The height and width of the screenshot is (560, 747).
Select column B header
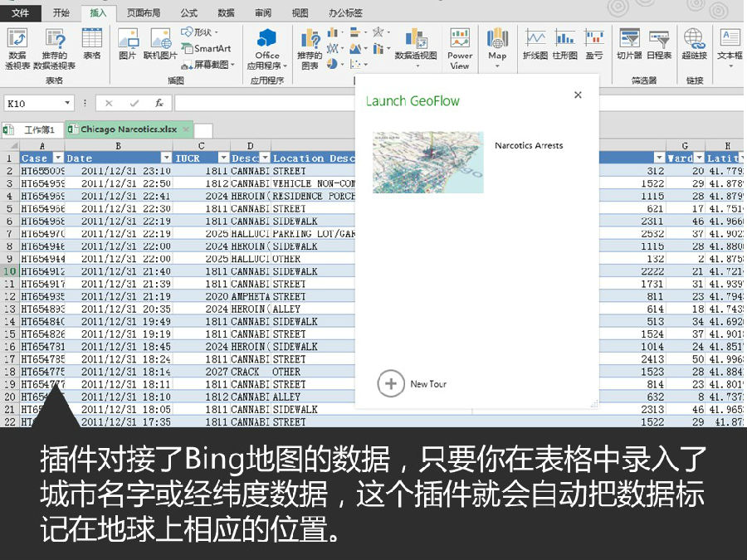[118, 146]
